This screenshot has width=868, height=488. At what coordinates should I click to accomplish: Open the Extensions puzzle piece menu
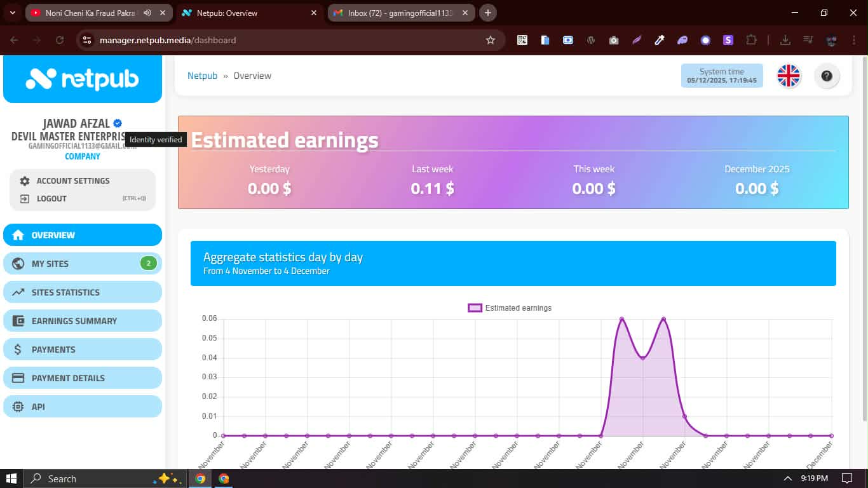(x=751, y=40)
